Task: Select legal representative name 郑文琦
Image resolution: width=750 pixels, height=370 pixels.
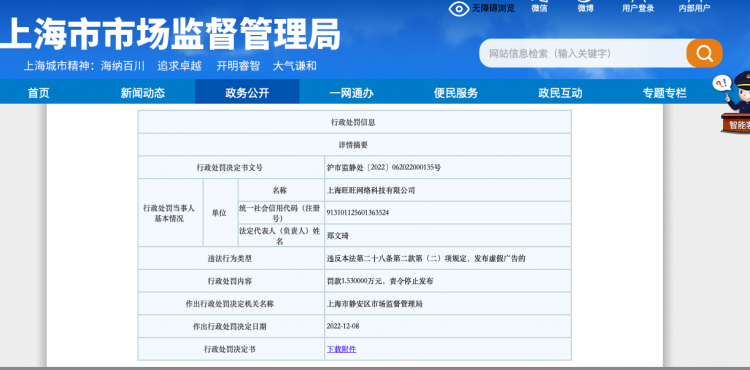Action: (x=338, y=236)
